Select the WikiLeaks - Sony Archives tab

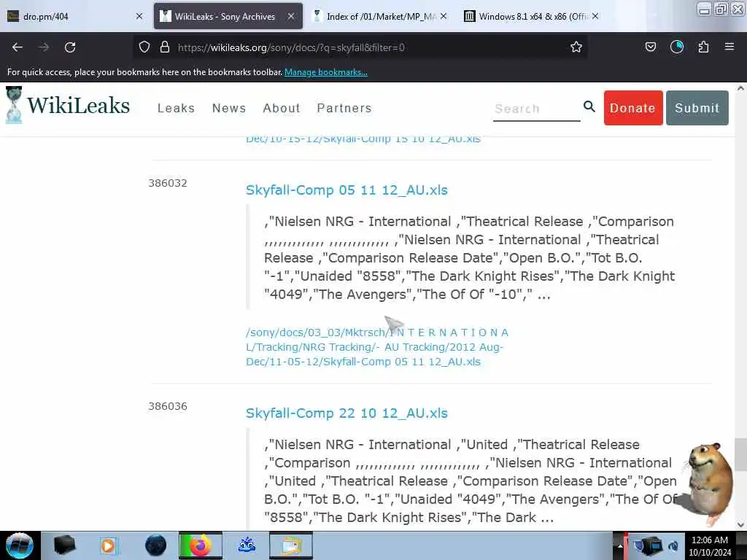tap(228, 16)
